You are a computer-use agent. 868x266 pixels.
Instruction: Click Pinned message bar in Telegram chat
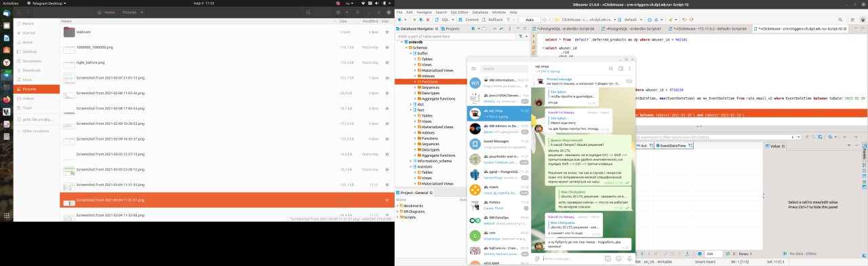(583, 82)
